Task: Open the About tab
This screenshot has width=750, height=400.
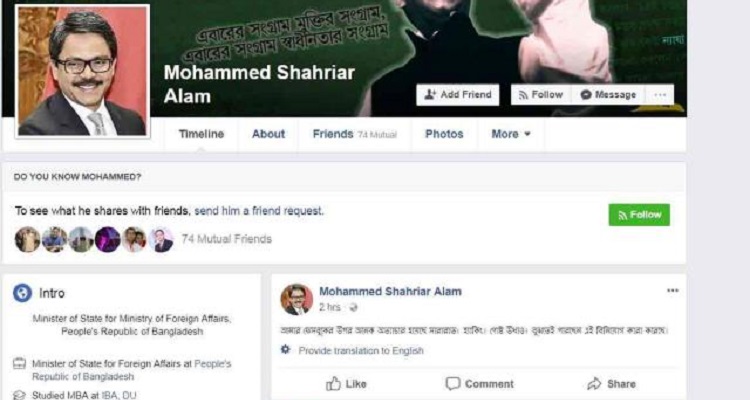Action: point(268,134)
